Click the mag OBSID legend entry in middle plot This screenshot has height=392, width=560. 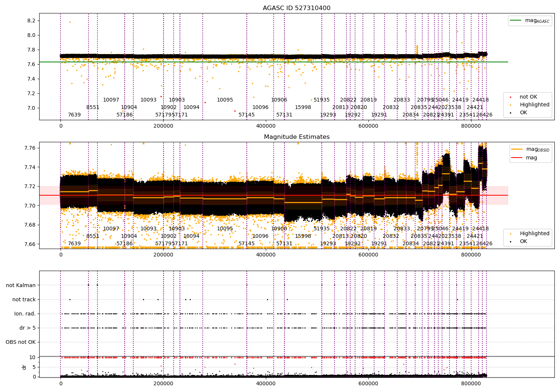530,149
